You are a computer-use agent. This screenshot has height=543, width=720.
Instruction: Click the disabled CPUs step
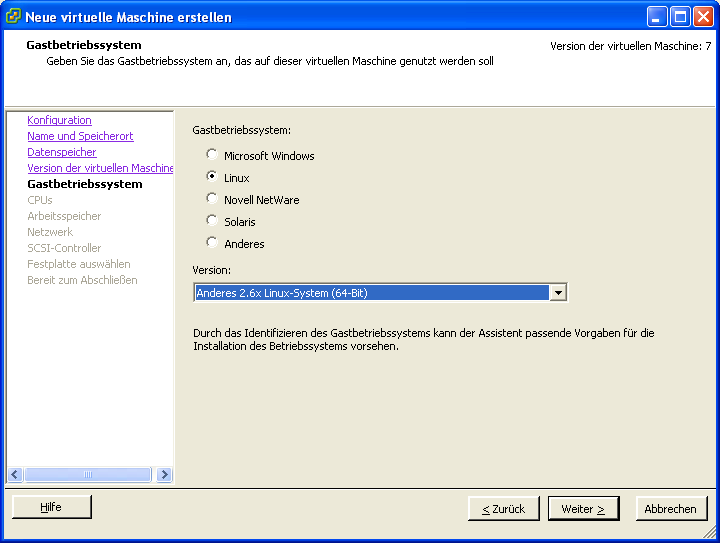40,200
